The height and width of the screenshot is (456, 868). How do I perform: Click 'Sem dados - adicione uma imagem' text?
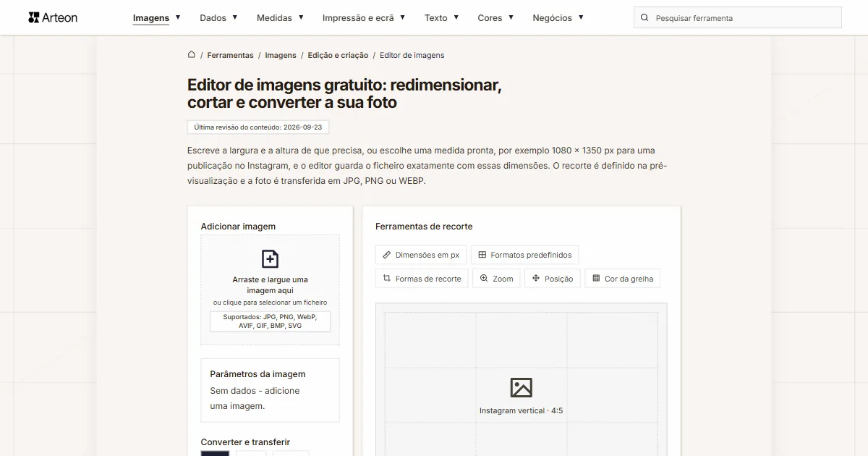pyautogui.click(x=255, y=398)
